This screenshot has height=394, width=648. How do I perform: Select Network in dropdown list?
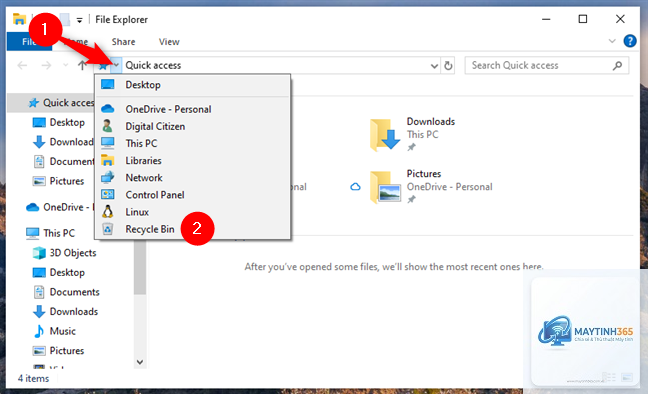(x=193, y=178)
